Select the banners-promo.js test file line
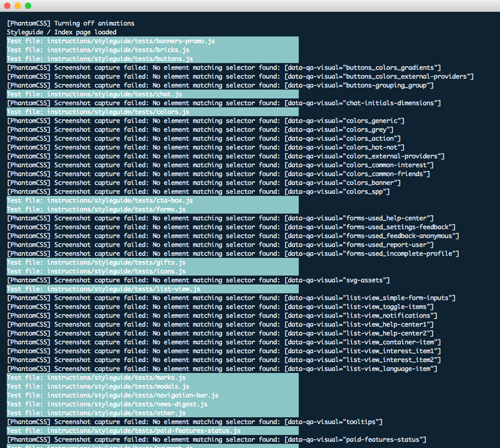Viewport: 500px width, 448px height. [153, 41]
